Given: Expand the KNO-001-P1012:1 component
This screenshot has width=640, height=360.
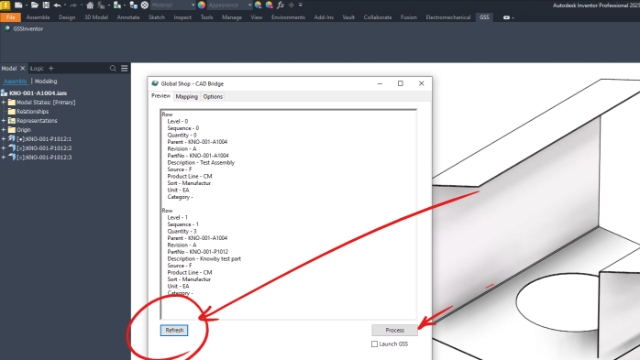Looking at the screenshot, I should (x=4, y=139).
